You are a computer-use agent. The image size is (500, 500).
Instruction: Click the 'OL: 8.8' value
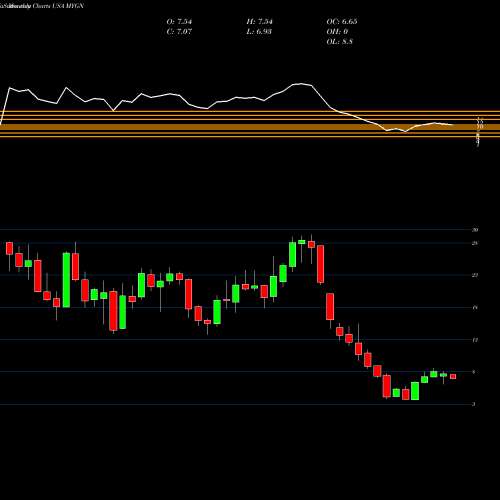[x=339, y=42]
